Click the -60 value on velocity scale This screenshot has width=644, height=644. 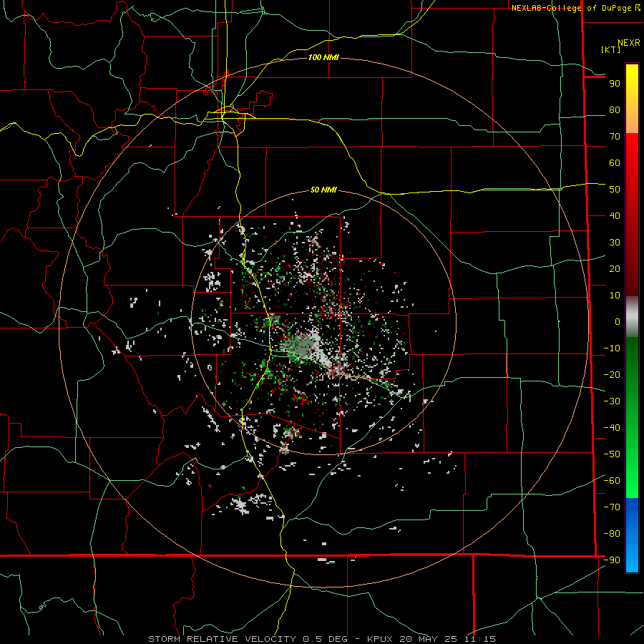[612, 481]
